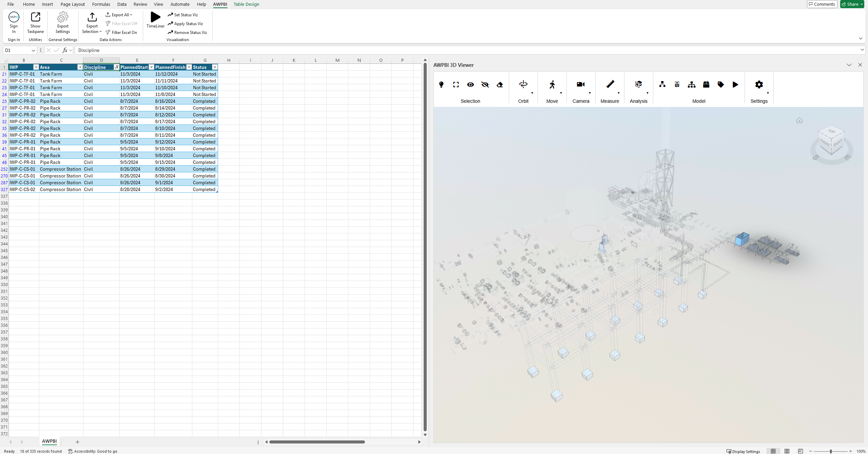Click the Insert Function fx icon
This screenshot has height=454, width=868.
(x=65, y=50)
